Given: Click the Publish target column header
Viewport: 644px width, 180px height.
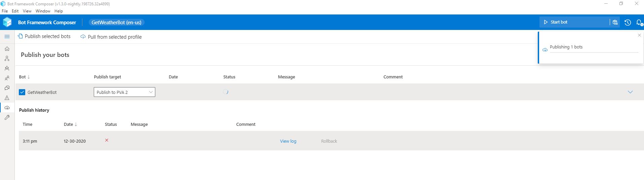Looking at the screenshot, I should [108, 77].
